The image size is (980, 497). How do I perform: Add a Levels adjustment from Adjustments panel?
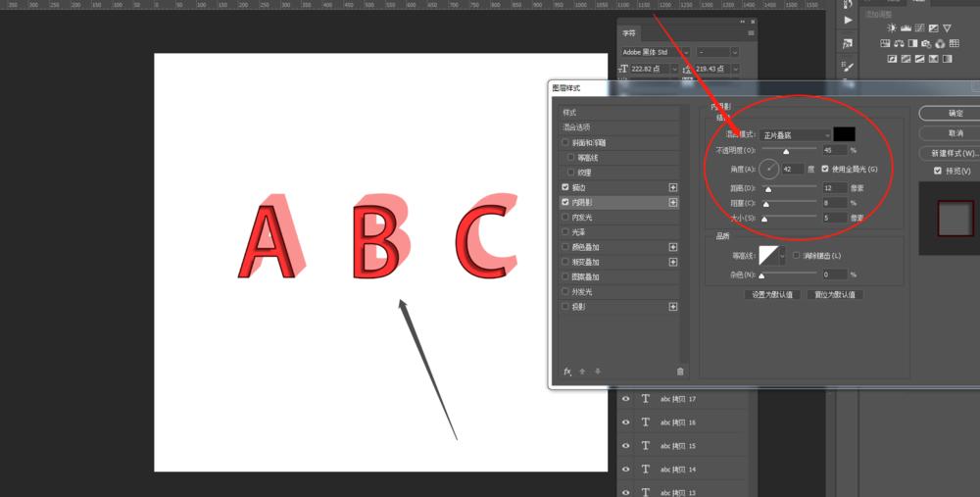pos(906,28)
